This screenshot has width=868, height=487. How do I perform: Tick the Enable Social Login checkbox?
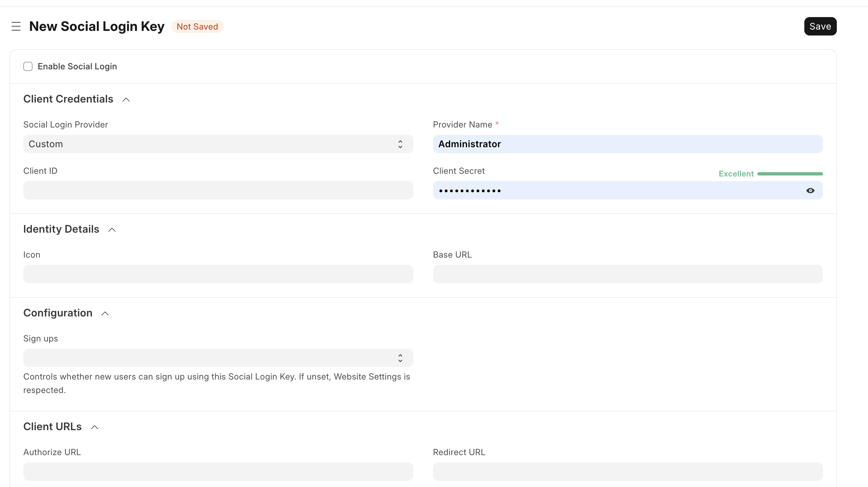[x=28, y=66]
